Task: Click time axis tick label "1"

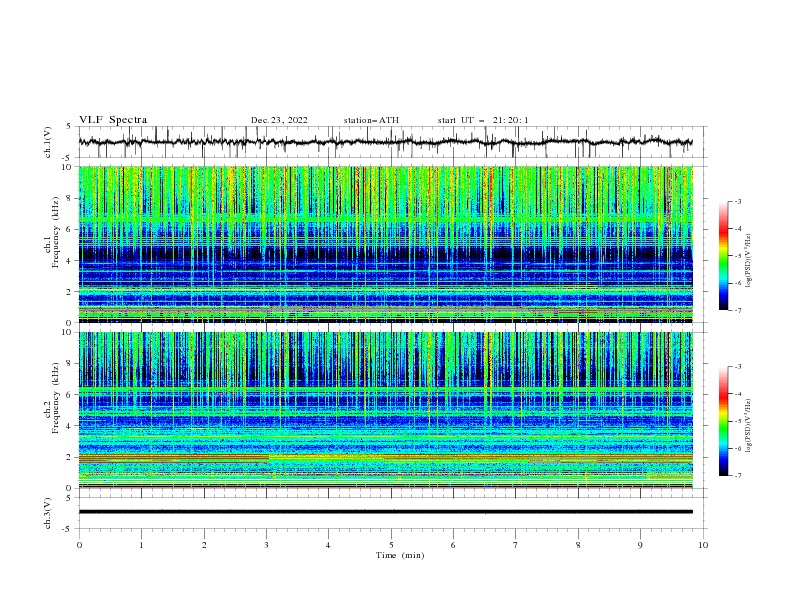Action: 141,545
